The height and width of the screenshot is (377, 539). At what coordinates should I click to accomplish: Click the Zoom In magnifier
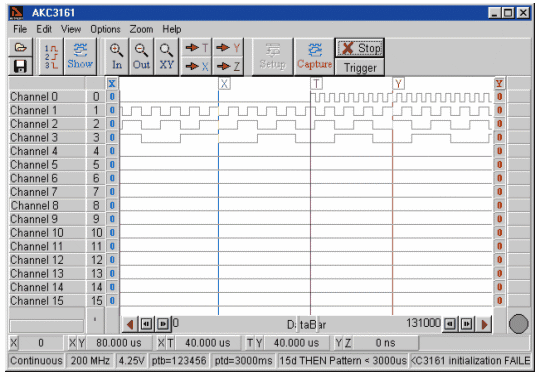click(117, 57)
